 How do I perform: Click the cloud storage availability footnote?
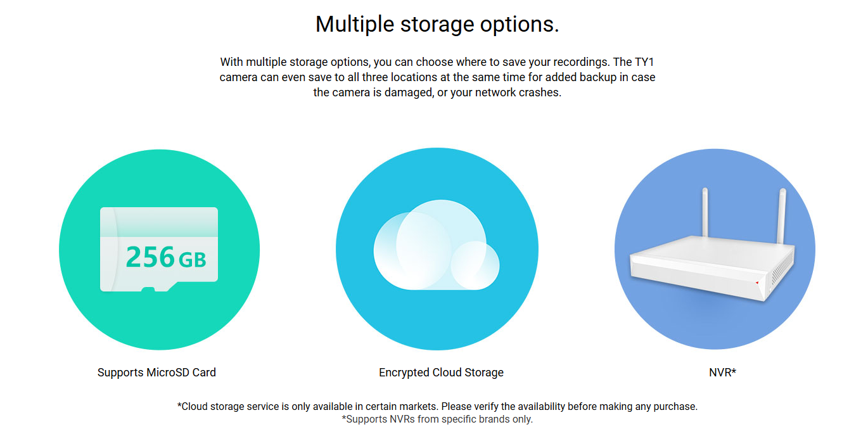click(x=437, y=406)
